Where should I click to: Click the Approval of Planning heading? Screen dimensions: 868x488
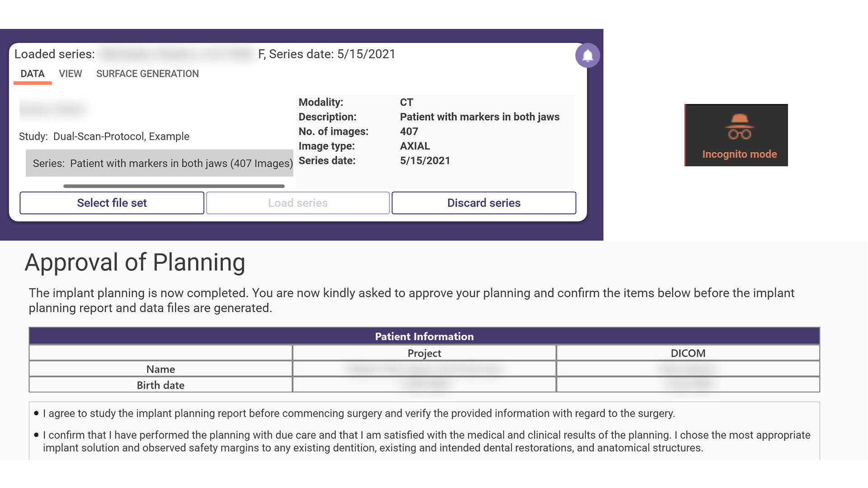135,263
